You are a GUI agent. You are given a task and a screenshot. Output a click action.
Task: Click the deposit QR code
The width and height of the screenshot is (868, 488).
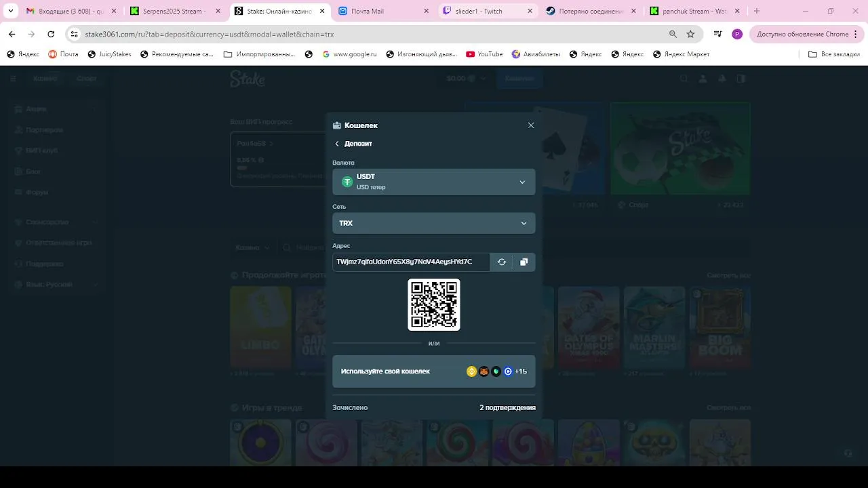click(434, 304)
